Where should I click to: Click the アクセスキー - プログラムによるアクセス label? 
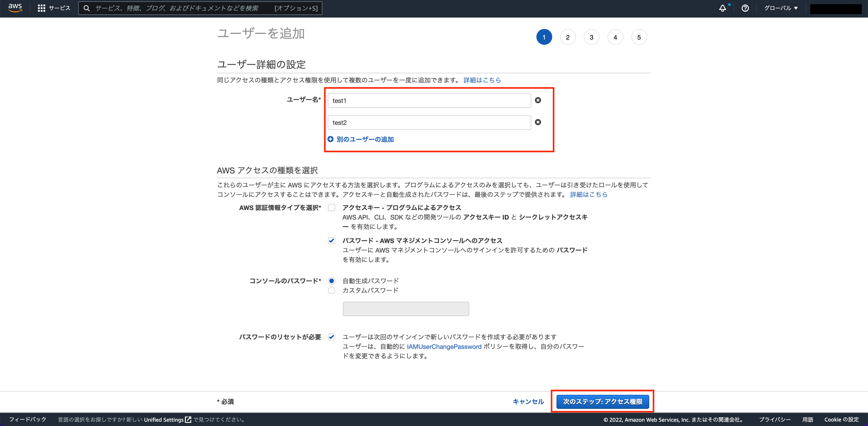(402, 208)
